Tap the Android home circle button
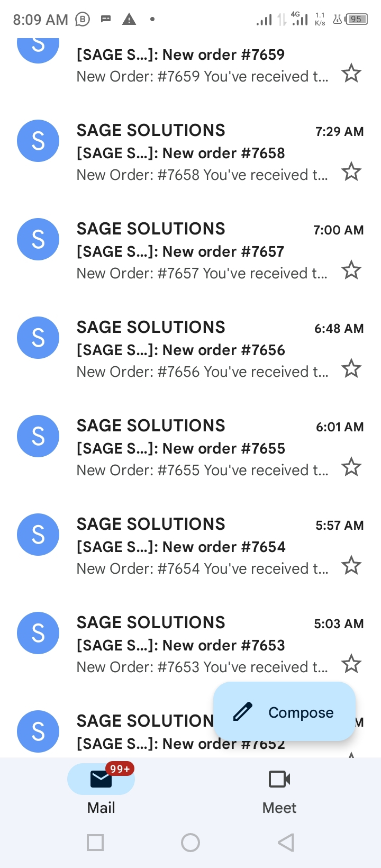The height and width of the screenshot is (868, 381). 190,842
